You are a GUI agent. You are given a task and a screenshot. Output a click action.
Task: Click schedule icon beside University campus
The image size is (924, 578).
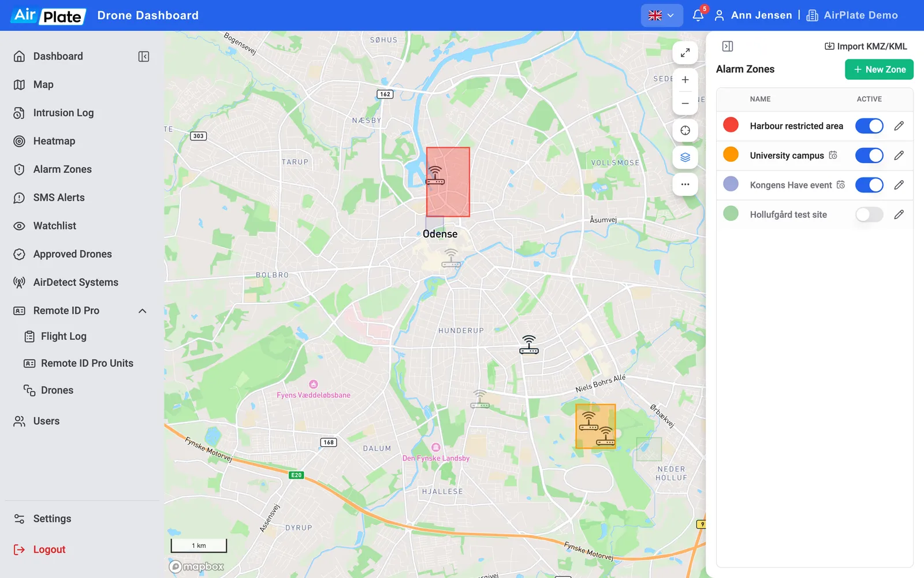833,155
